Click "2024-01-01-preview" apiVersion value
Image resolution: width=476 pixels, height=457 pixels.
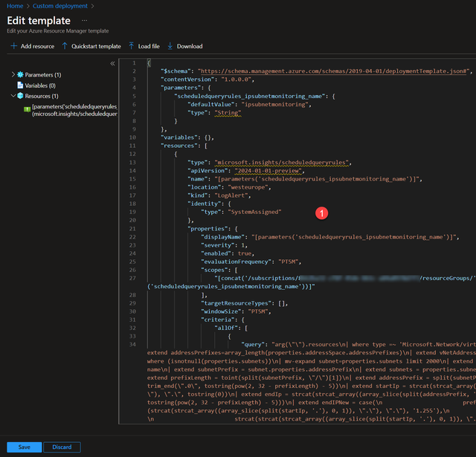268,171
